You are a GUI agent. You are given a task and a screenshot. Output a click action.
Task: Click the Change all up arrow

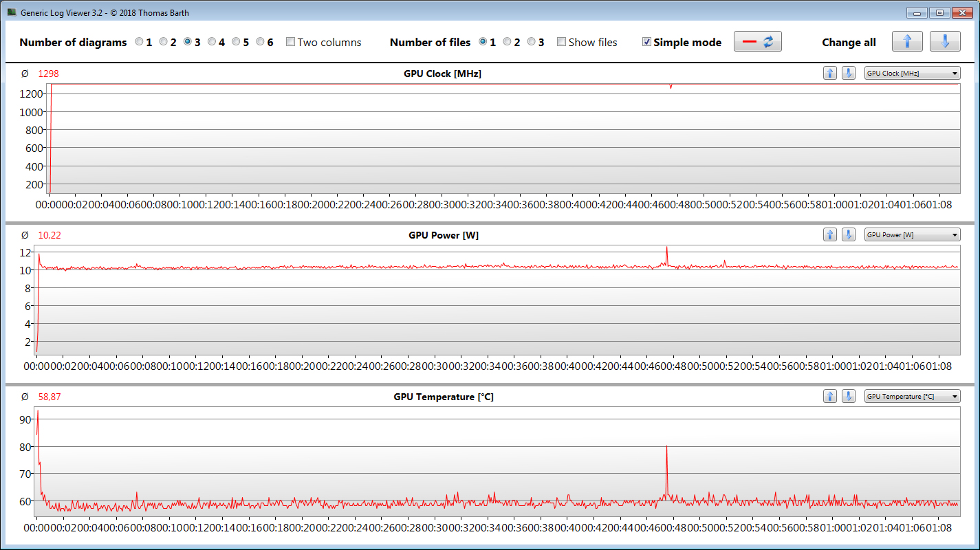907,42
